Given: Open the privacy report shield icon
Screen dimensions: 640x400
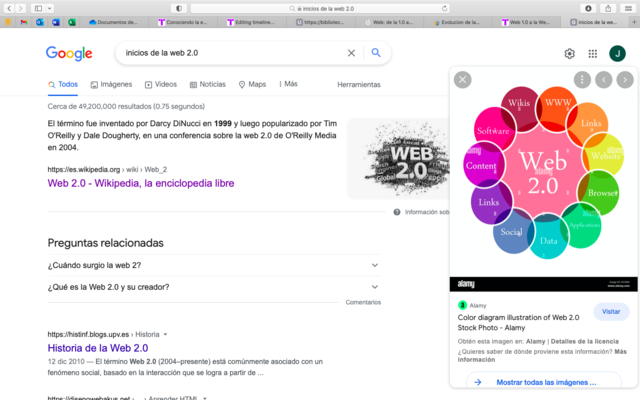Looking at the screenshot, I should tap(179, 8).
